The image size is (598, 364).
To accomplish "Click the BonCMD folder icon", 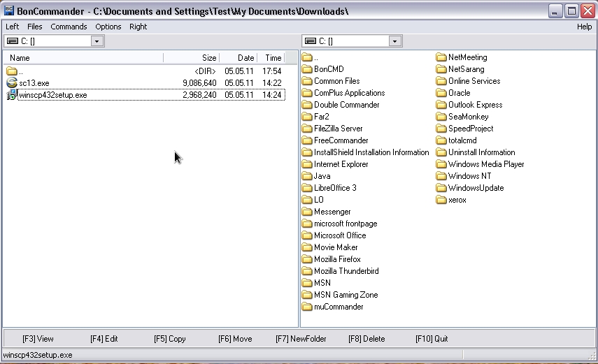I will coord(307,69).
